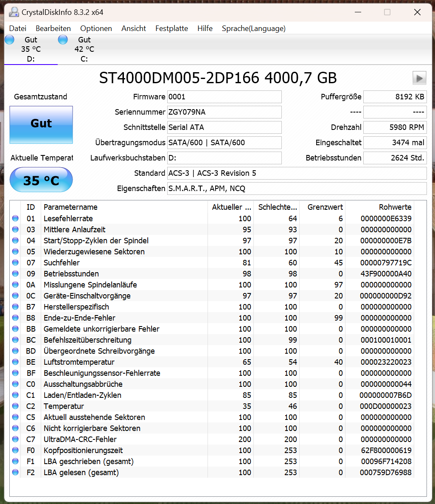Click the Standard field ACS-3 Revision 5
435x504 pixels.
297,173
